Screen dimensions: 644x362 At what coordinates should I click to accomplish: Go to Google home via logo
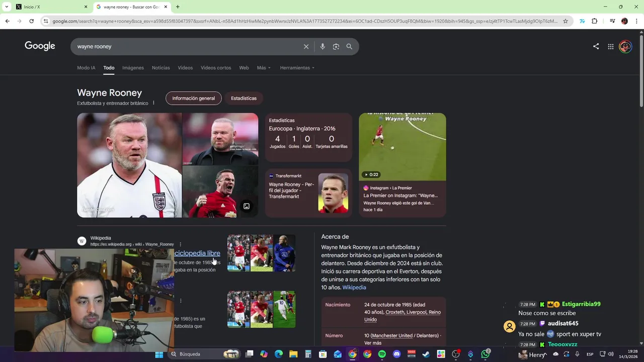pyautogui.click(x=40, y=46)
